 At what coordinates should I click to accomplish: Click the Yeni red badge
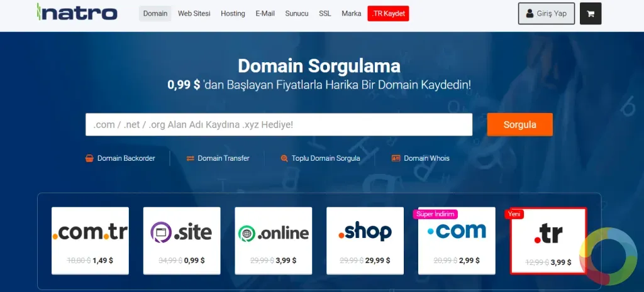(x=514, y=214)
